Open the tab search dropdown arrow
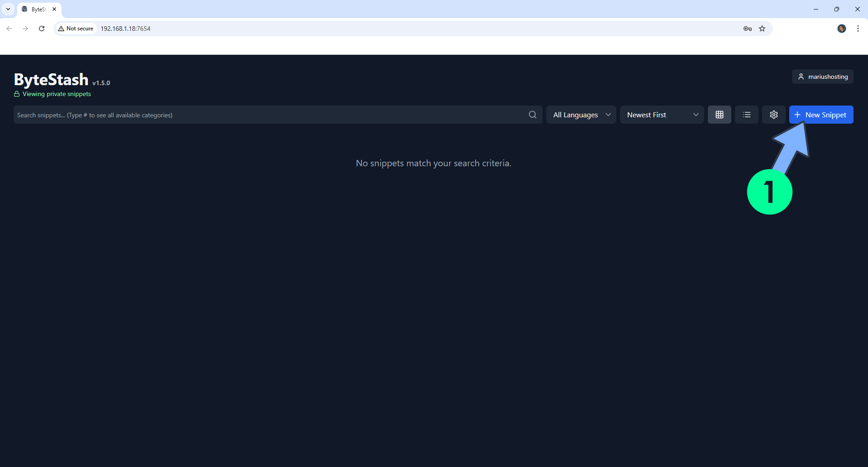 [8, 9]
